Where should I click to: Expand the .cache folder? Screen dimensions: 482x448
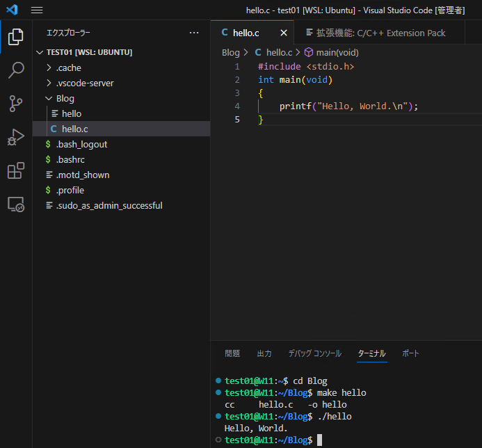coord(49,67)
